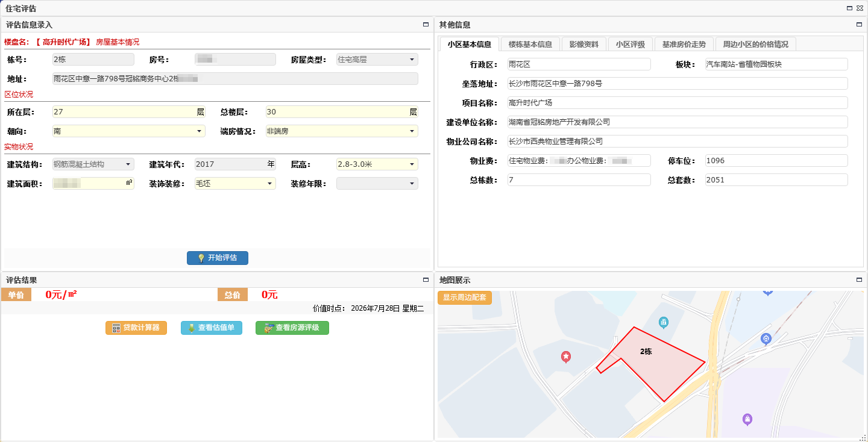The height and width of the screenshot is (442, 868).
Task: Click the 总套数 field showing 2051
Action: point(776,180)
